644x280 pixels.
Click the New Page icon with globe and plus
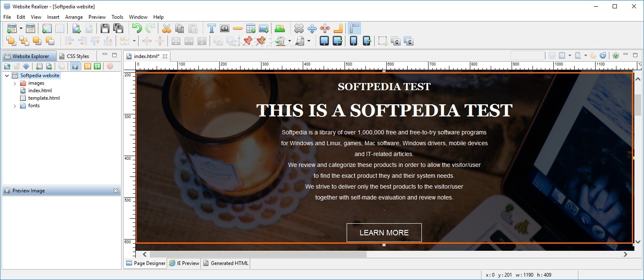click(76, 28)
